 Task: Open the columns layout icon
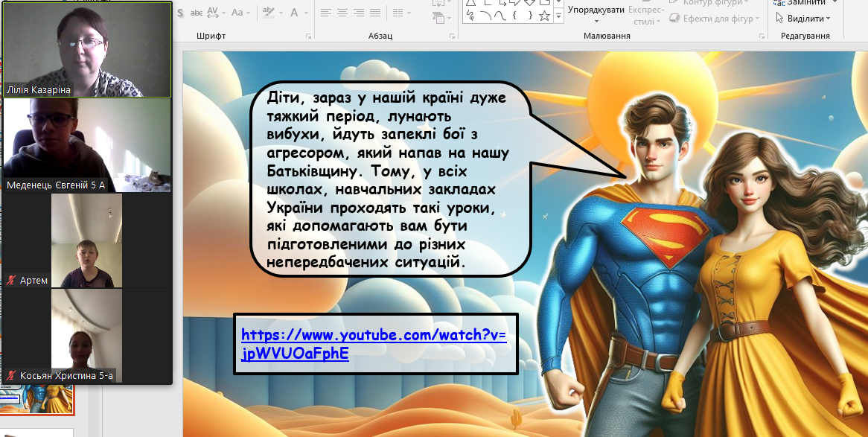point(397,12)
